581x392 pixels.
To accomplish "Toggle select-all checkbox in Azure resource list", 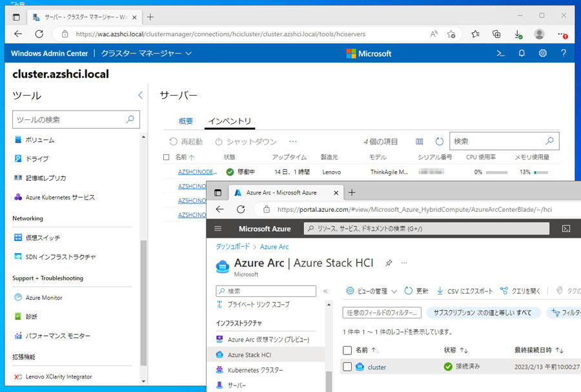I will point(347,350).
